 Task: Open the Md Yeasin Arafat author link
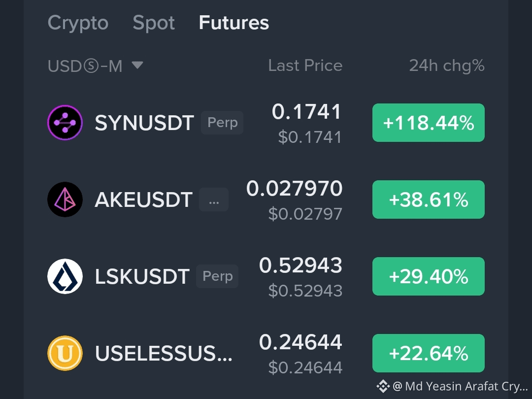point(461,386)
